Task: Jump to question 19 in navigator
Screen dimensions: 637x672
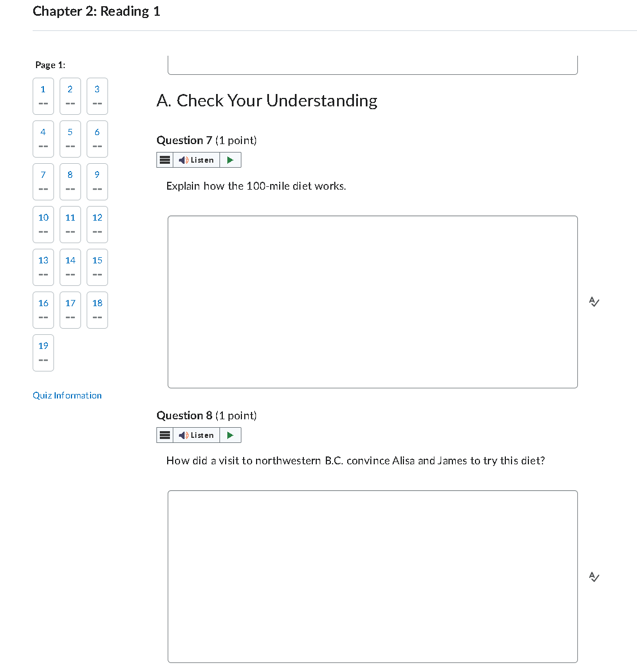Action: pyautogui.click(x=43, y=353)
